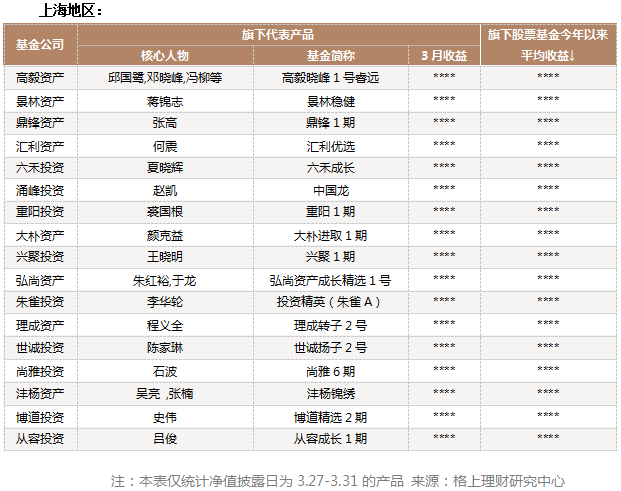Click the name cell 王晓明
The image size is (621, 491).
click(165, 257)
